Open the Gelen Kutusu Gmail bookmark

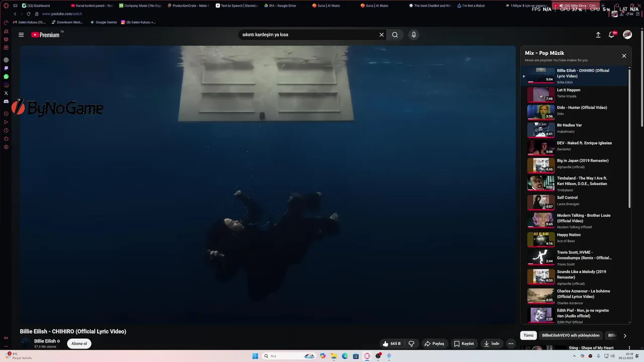tap(29, 22)
